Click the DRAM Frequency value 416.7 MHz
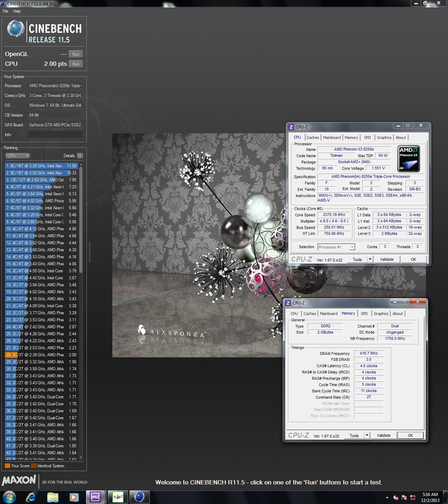 point(369,353)
